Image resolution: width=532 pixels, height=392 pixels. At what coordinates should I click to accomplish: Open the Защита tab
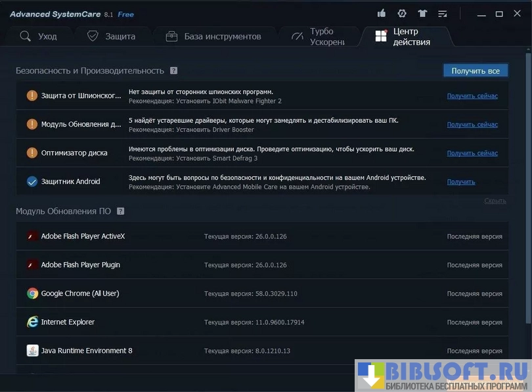pyautogui.click(x=111, y=37)
